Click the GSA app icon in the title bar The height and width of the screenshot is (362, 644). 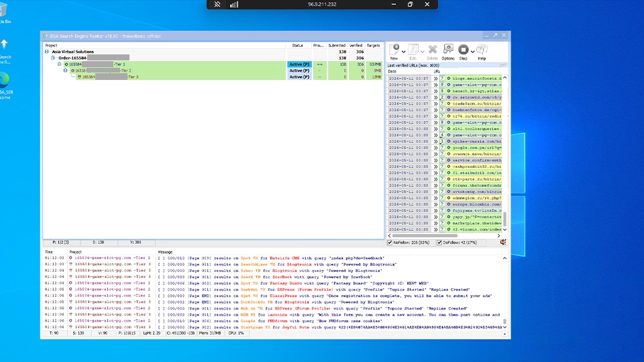46,36
